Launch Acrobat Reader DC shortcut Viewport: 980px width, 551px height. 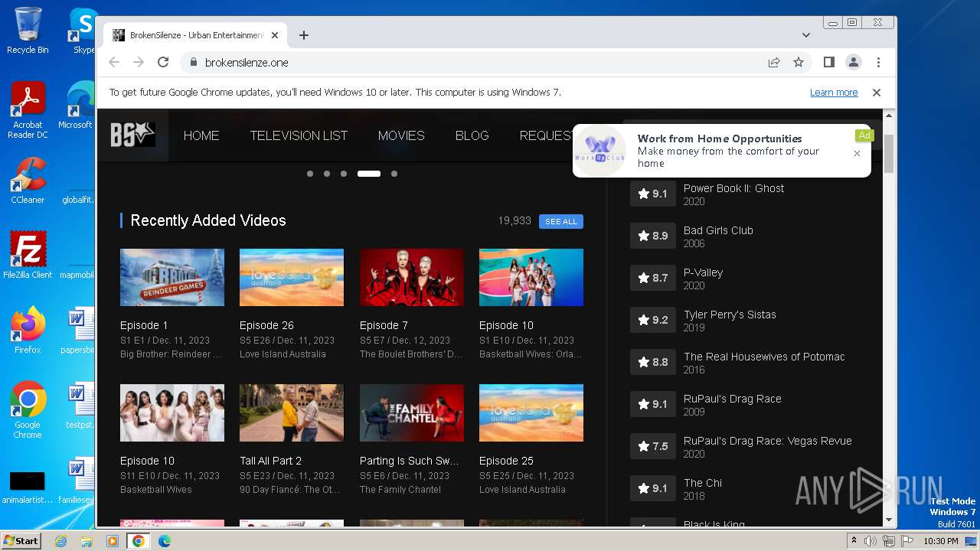[x=28, y=111]
